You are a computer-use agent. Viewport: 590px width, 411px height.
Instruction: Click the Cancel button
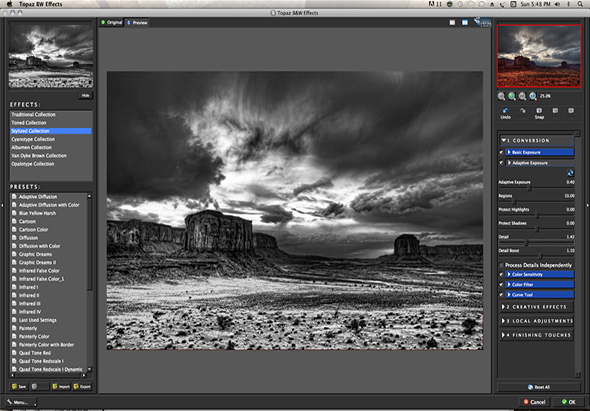535,402
